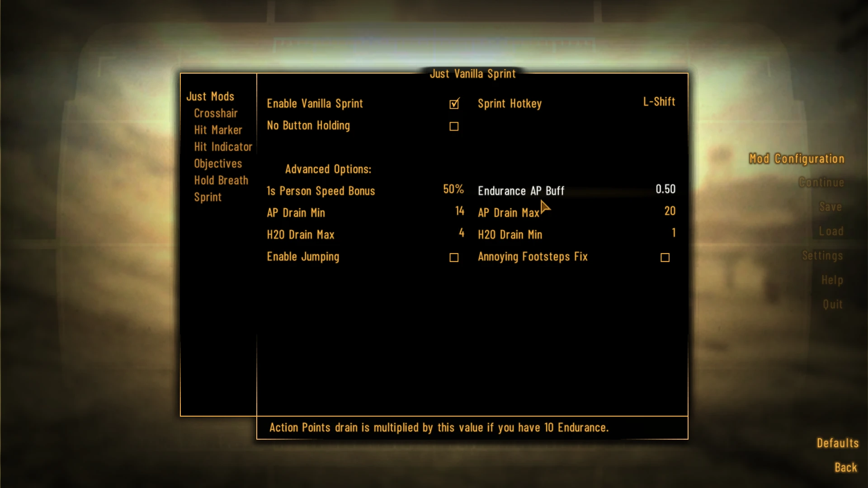
Task: Toggle Enable Jumping checkbox
Action: pyautogui.click(x=454, y=258)
